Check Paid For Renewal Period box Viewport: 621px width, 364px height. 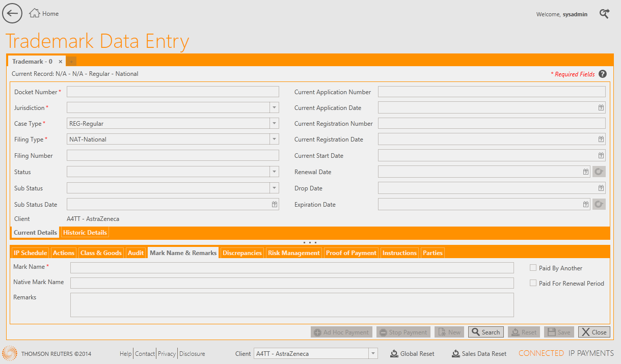click(x=533, y=283)
